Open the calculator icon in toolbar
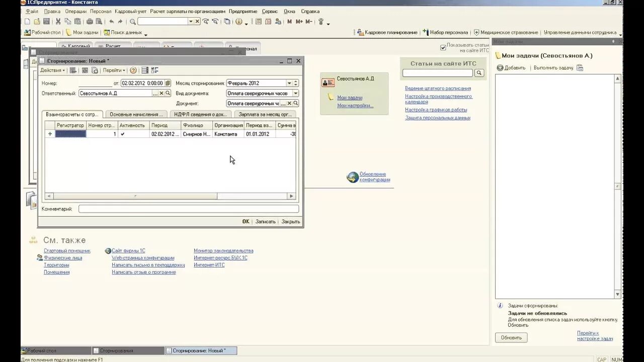This screenshot has height=362, width=644. 259,22
